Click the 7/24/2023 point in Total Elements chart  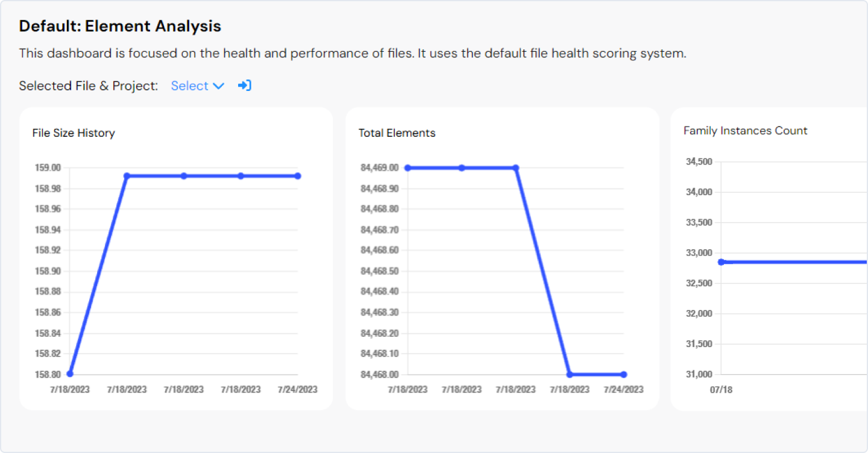[623, 374]
